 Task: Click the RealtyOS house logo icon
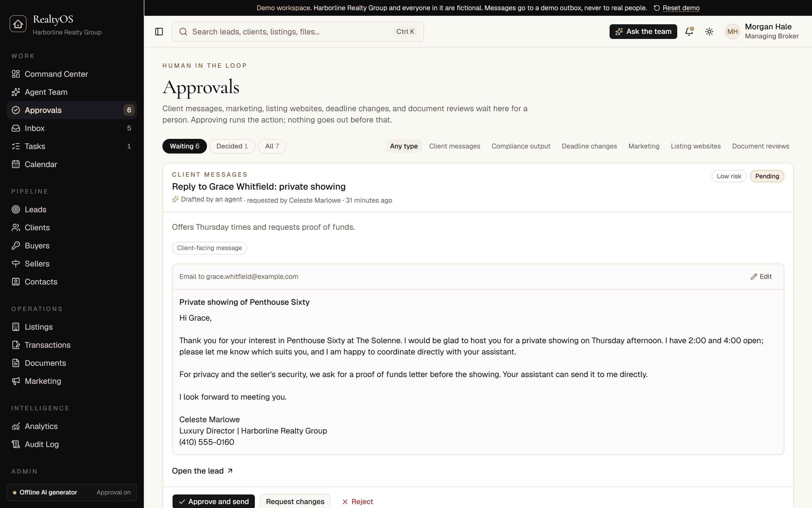pos(18,24)
